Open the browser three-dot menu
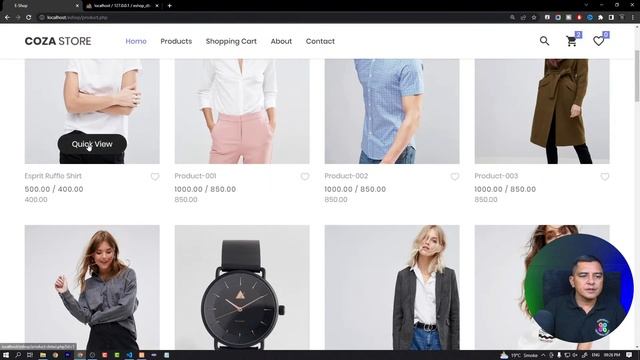Viewport: 640px width, 360px height. [x=633, y=18]
